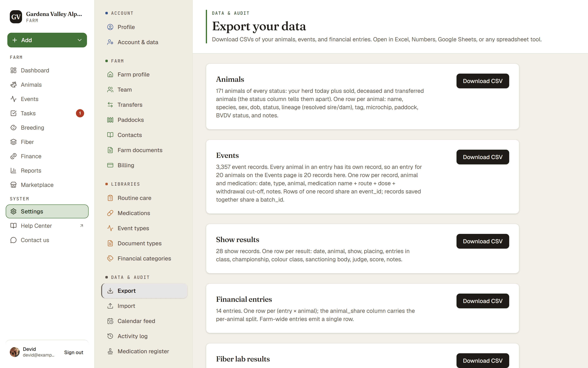Download CSV for Events
Viewport: 588px width, 368px height.
(x=483, y=157)
